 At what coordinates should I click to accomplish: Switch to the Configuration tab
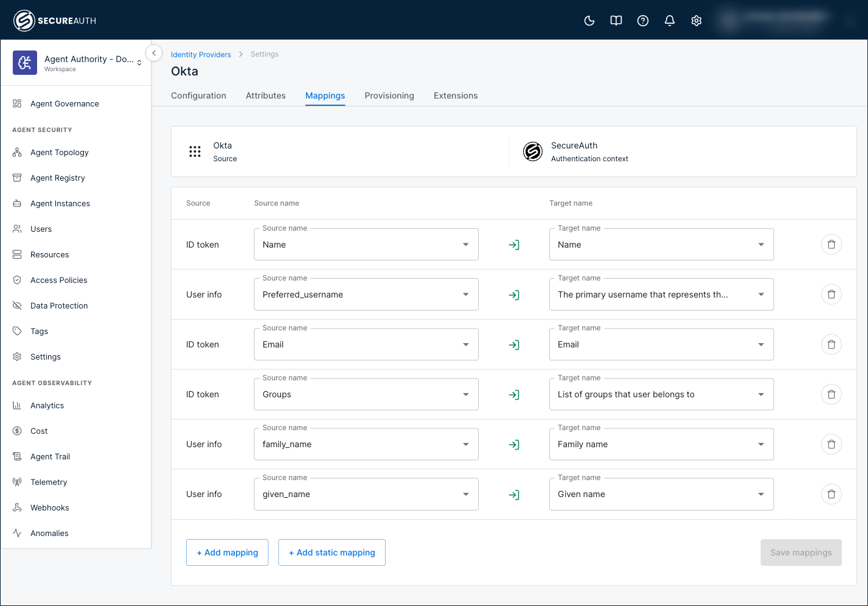click(198, 96)
